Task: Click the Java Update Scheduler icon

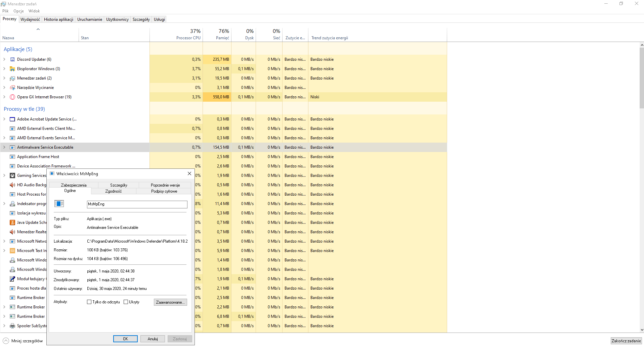Action: [x=12, y=222]
